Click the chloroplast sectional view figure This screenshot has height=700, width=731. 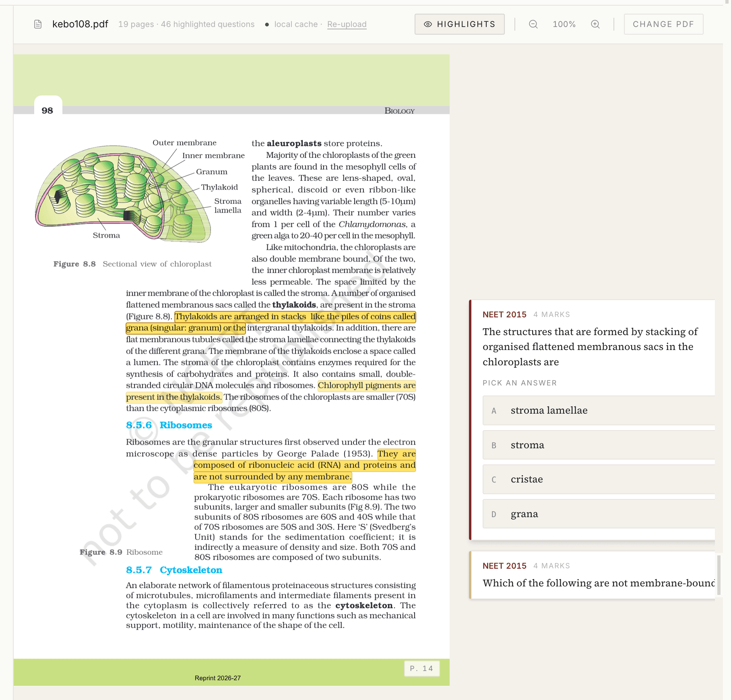point(123,194)
